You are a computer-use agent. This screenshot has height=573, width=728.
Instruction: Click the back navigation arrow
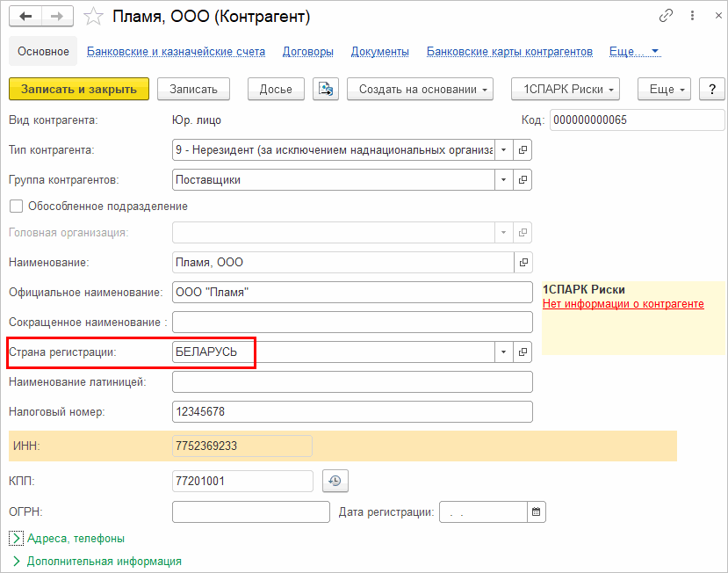coord(25,17)
